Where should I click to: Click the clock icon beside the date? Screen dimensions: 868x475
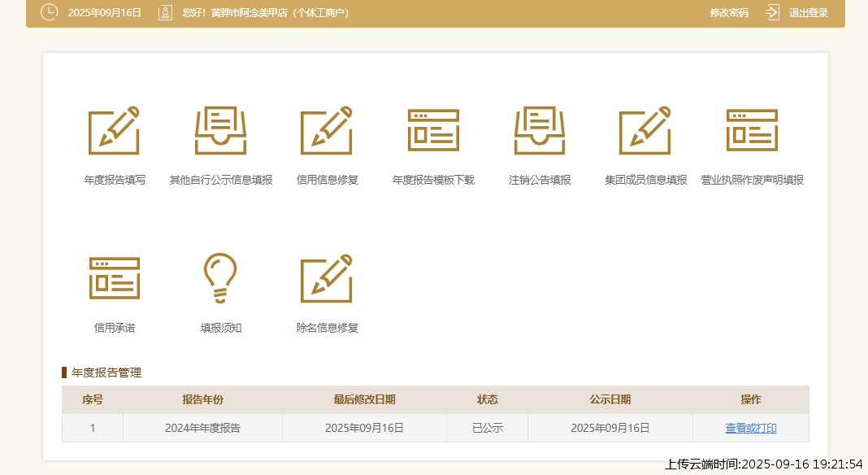[50, 12]
